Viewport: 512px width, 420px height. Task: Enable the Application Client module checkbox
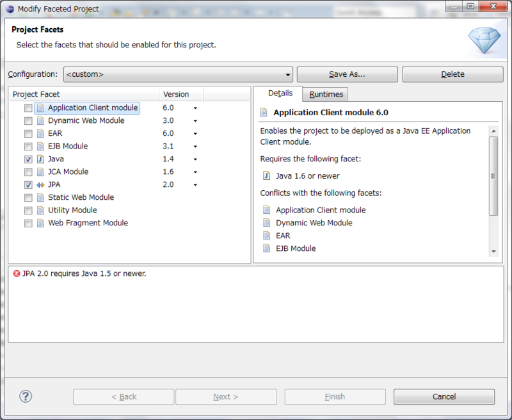pos(28,108)
